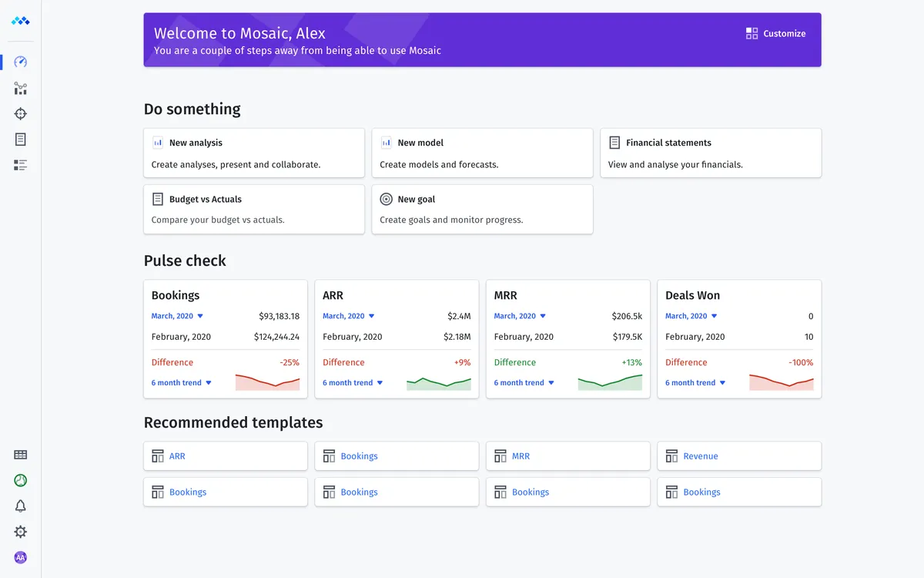The width and height of the screenshot is (924, 578).
Task: Open the MRR 6 month trend dropdown
Action: [524, 383]
